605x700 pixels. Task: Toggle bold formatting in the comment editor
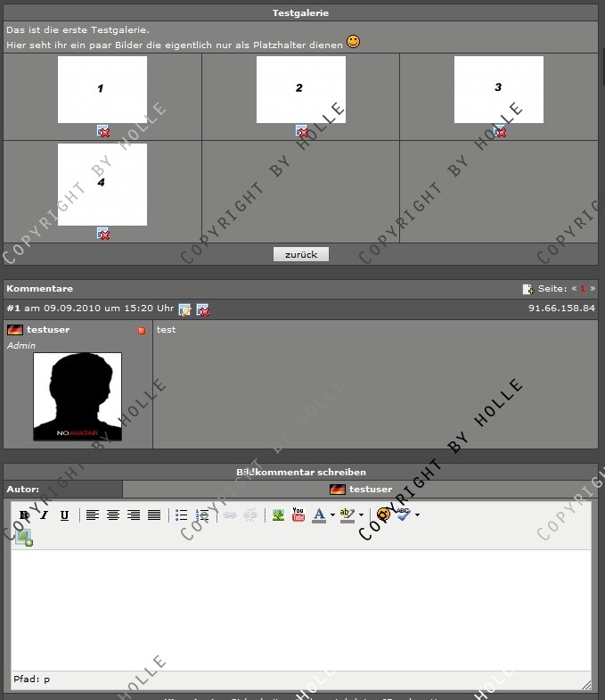25,515
